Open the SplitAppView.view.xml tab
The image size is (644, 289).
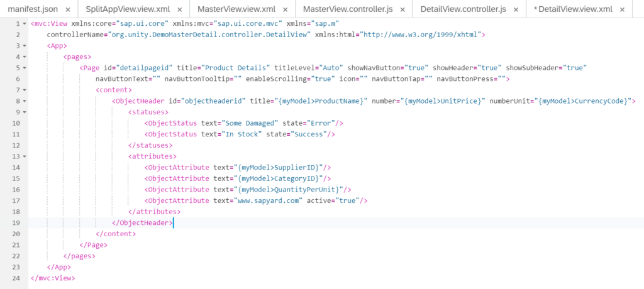128,9
